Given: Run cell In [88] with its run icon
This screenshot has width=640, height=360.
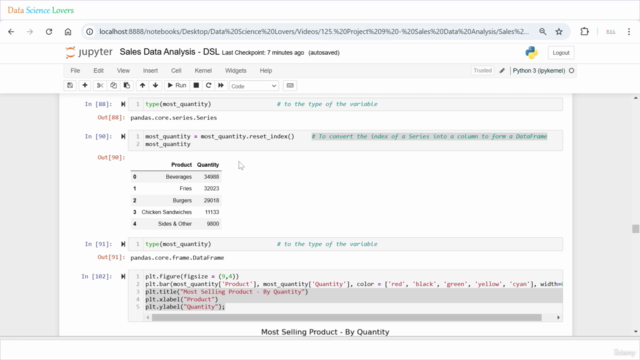Looking at the screenshot, I should [x=123, y=104].
